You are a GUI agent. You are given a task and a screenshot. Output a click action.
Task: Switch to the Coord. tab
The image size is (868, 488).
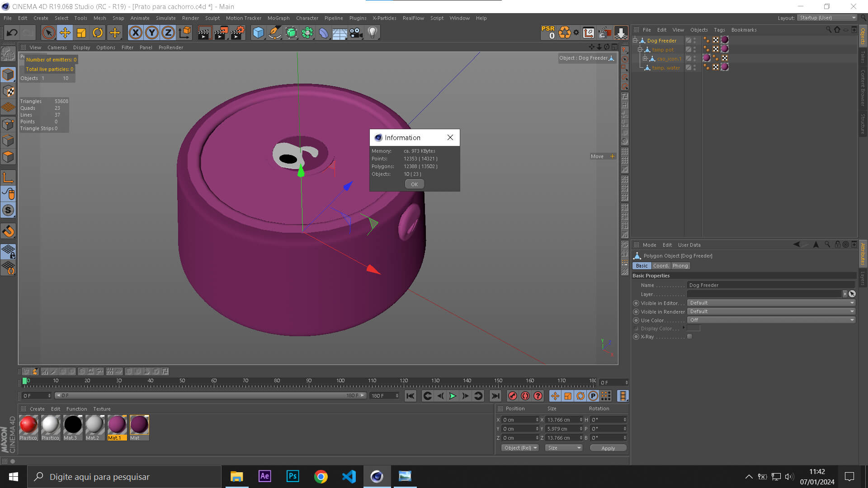tap(660, 266)
